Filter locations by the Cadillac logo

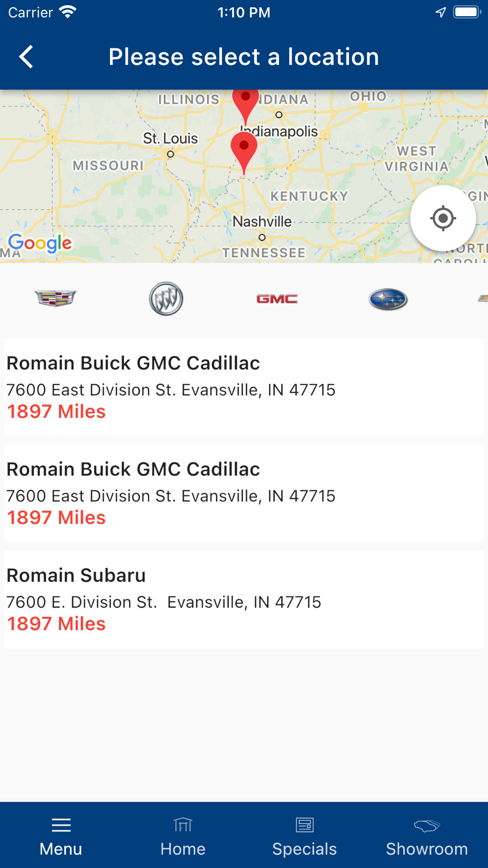tap(56, 298)
